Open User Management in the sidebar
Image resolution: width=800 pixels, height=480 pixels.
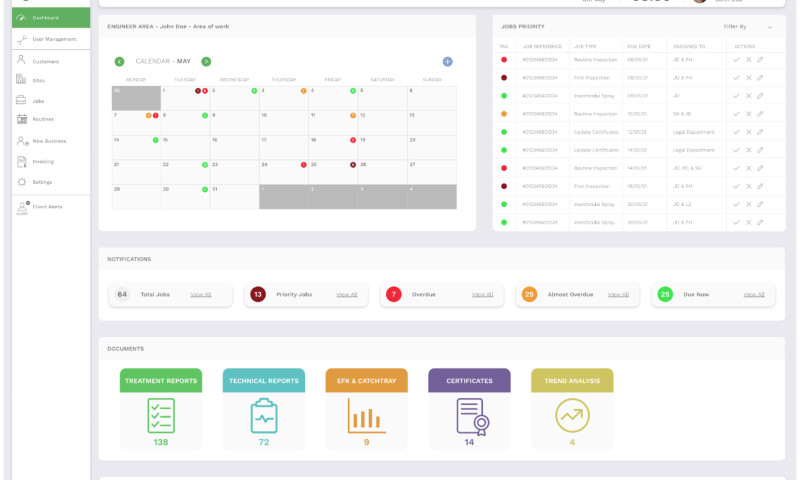(x=51, y=39)
